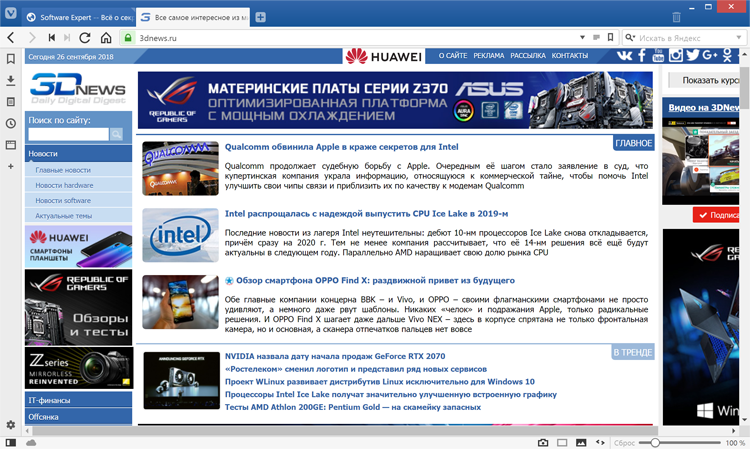The height and width of the screenshot is (449, 750).
Task: Switch to the Software Expert tab
Action: tap(79, 17)
